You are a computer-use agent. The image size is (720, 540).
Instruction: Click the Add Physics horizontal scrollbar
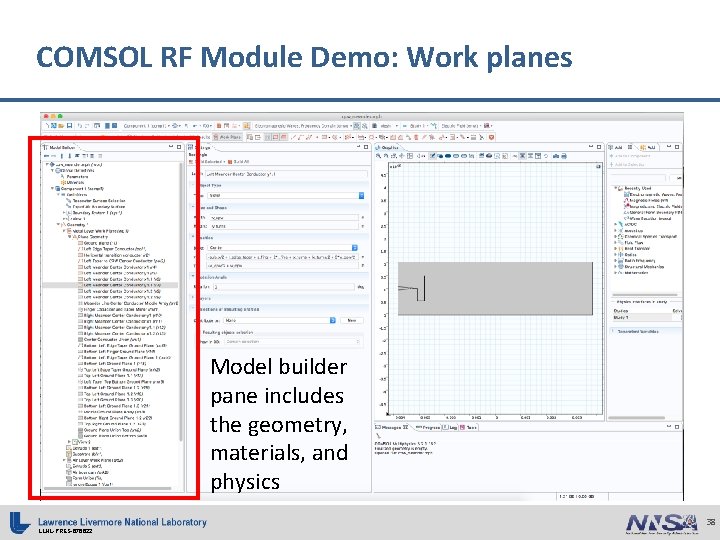pos(637,418)
